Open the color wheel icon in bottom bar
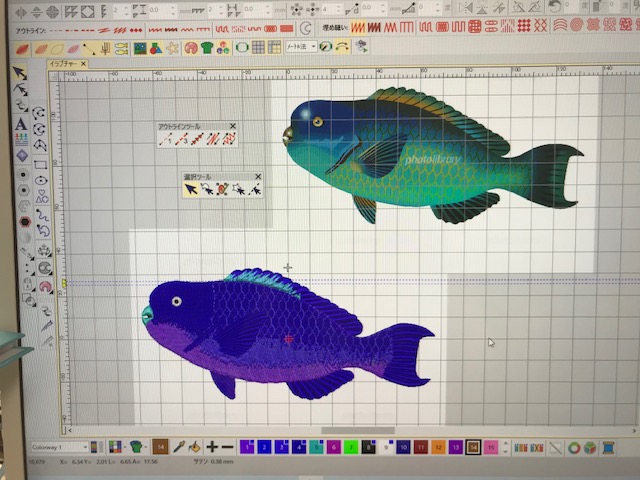Image resolution: width=640 pixels, height=480 pixels. click(574, 448)
